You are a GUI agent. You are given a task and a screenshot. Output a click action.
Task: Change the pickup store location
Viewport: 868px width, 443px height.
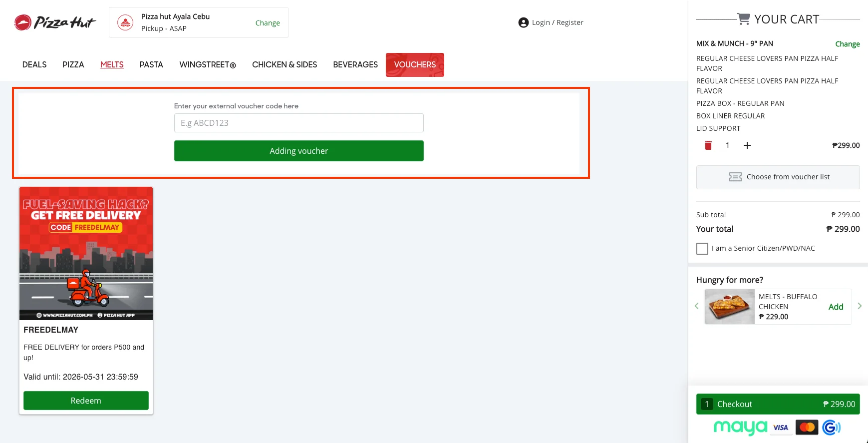[x=268, y=23]
